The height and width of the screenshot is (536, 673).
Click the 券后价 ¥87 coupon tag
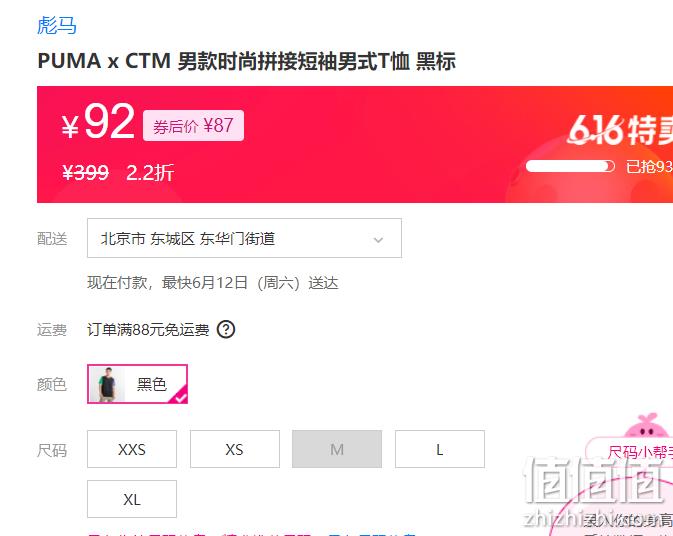[x=193, y=126]
